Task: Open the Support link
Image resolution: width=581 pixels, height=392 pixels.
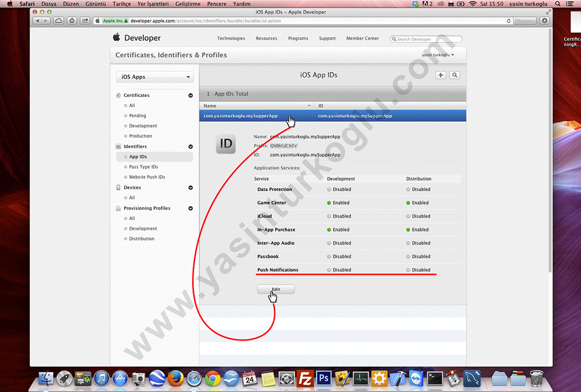Action: click(x=327, y=38)
